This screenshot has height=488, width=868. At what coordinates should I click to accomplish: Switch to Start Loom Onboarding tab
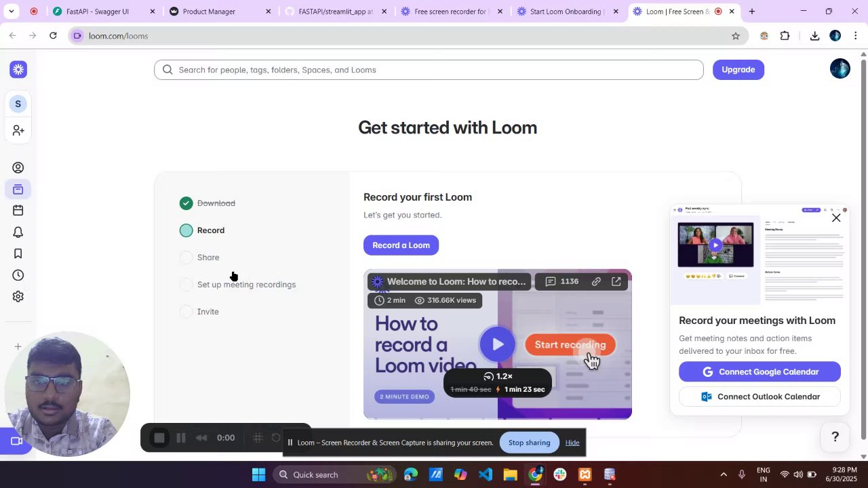tap(568, 12)
